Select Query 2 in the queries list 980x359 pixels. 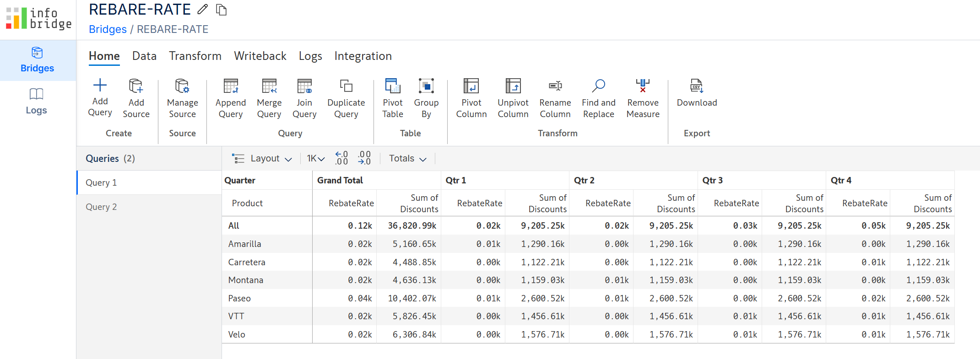pos(101,207)
